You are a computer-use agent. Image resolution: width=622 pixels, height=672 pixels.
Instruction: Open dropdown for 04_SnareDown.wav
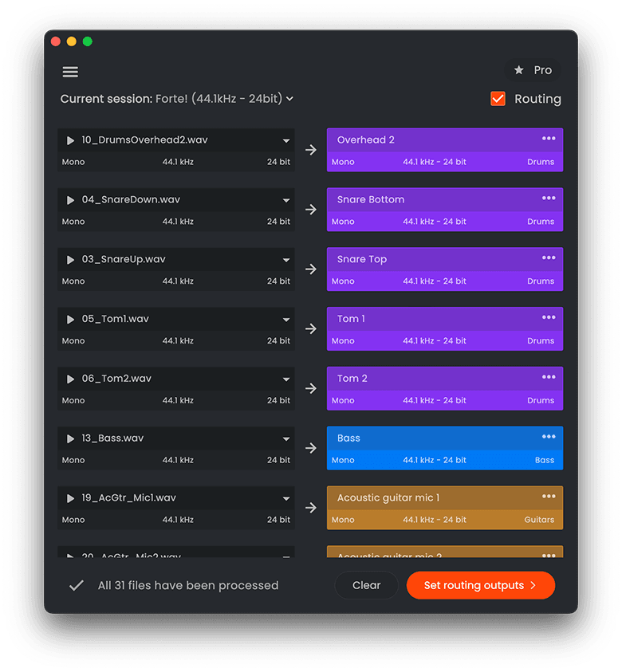coord(286,200)
